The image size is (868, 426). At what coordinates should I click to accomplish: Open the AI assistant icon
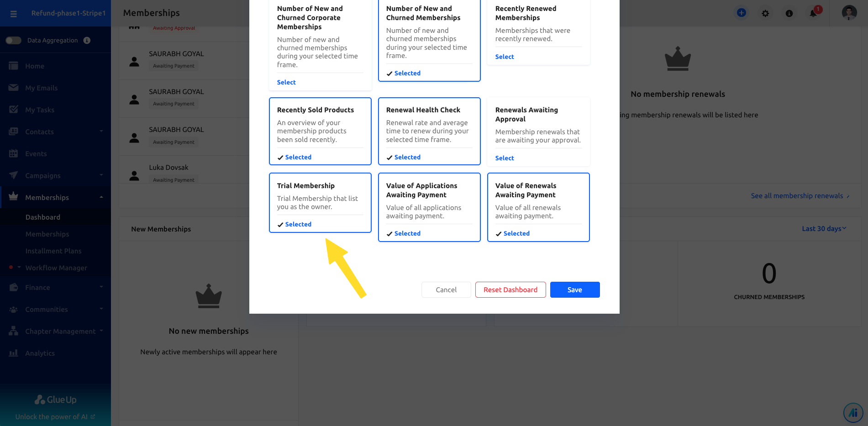click(853, 413)
